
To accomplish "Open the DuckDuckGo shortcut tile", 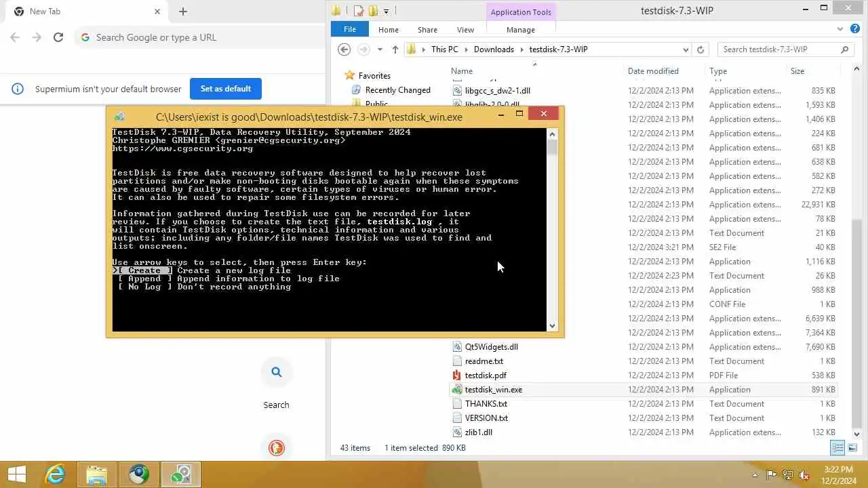I will point(276,447).
